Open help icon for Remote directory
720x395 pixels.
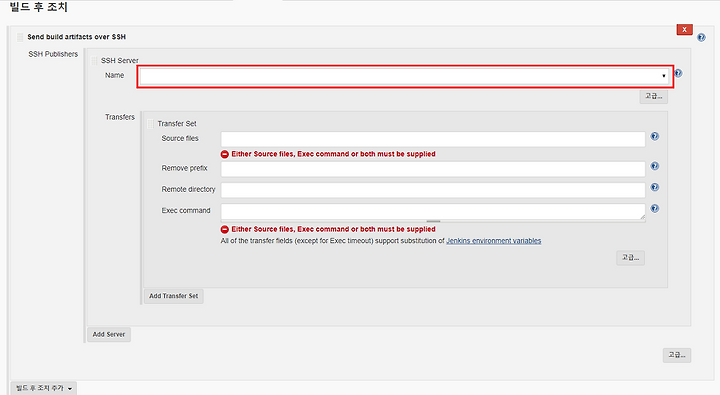click(x=655, y=187)
